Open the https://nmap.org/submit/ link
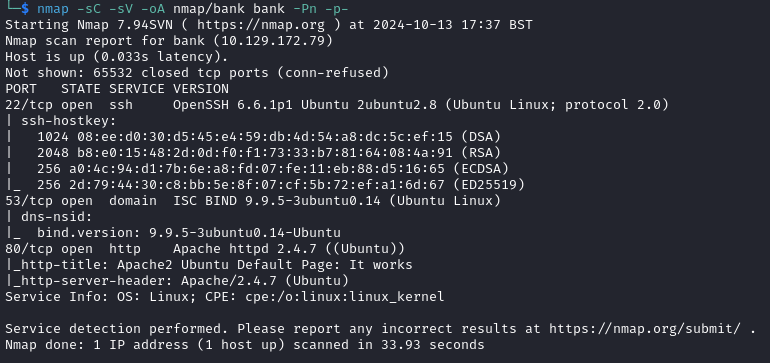The height and width of the screenshot is (363, 770). point(645,329)
